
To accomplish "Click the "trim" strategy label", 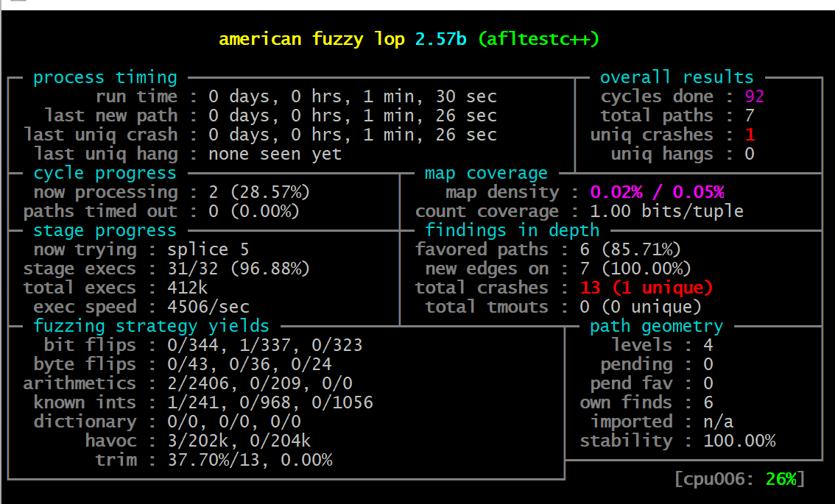I will click(x=116, y=461).
